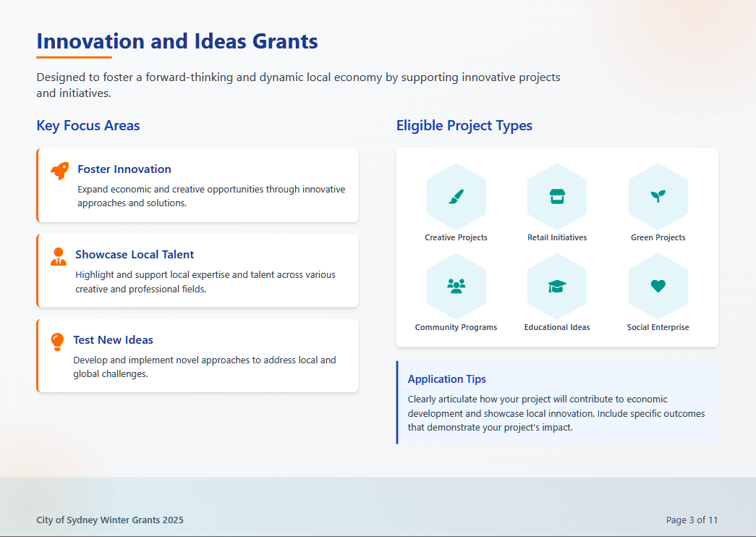Viewport: 756px width, 537px height.
Task: Click the people group Community Programs icon
Action: coord(456,286)
